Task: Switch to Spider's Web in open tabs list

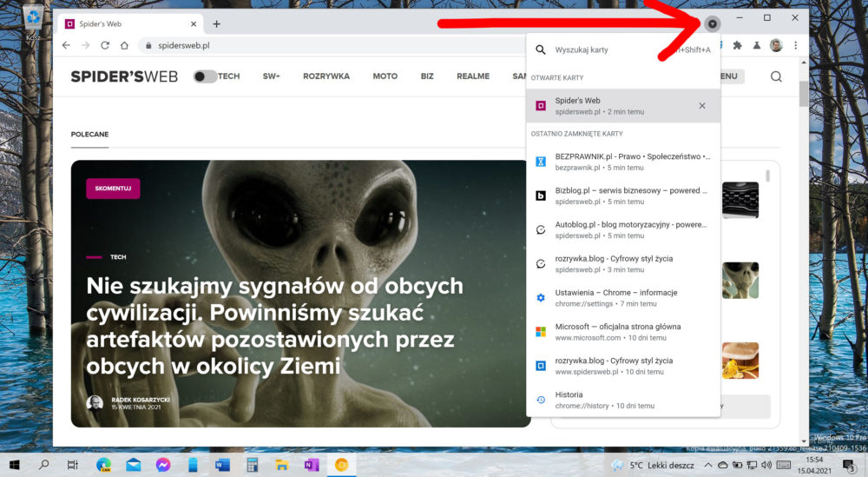Action: tap(622, 106)
